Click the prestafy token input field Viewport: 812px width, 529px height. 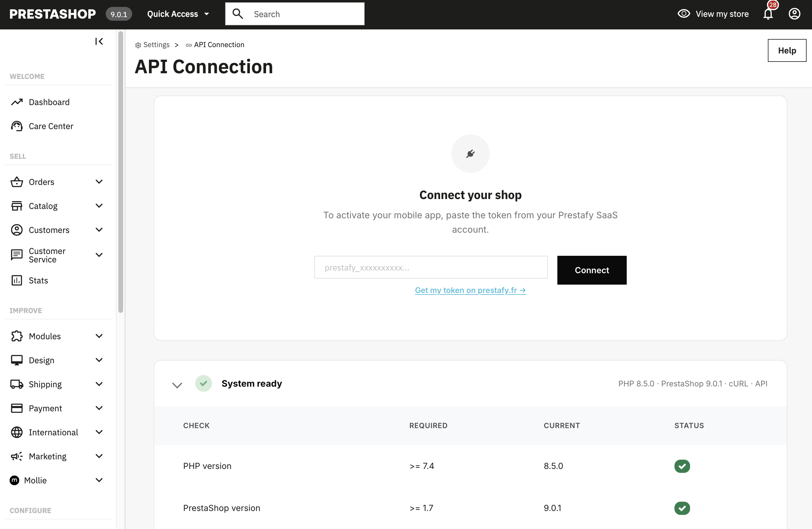point(431,268)
